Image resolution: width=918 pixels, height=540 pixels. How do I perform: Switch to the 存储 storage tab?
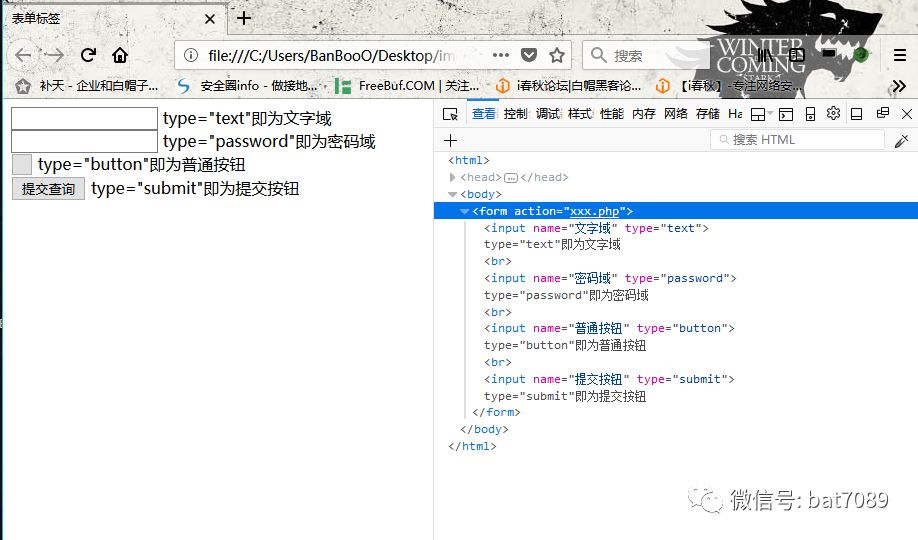707,114
